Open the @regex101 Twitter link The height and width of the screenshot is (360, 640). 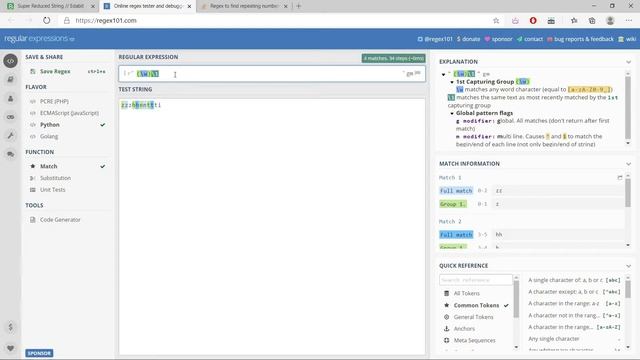click(435, 39)
